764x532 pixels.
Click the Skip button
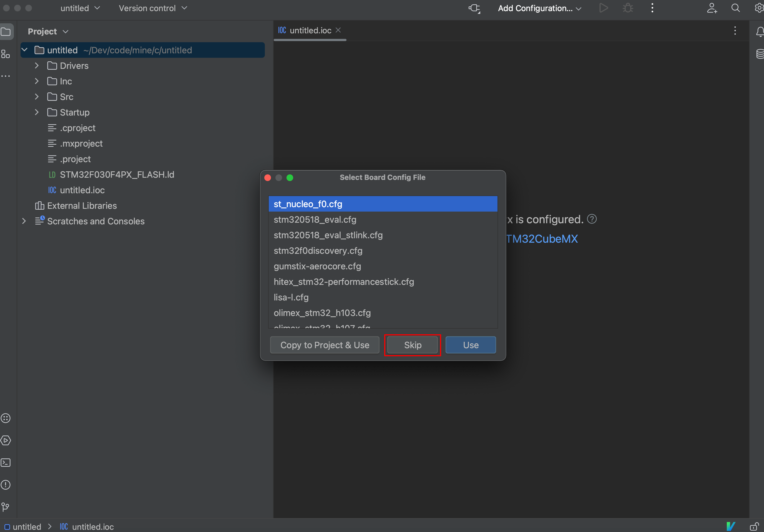click(412, 345)
